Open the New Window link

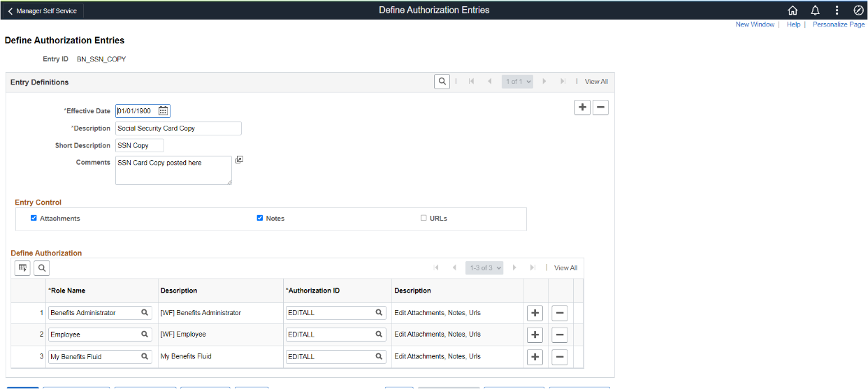[755, 24]
